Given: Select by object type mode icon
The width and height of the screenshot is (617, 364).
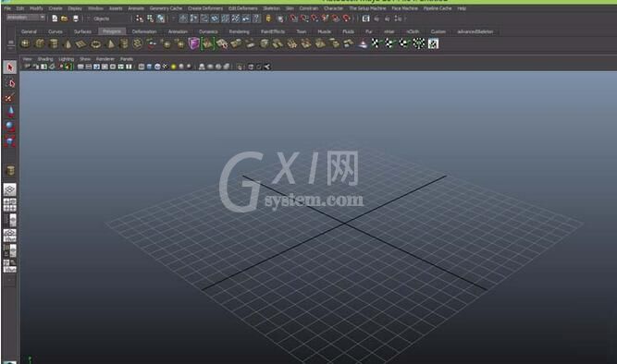Looking at the screenshot, I should click(x=150, y=18).
